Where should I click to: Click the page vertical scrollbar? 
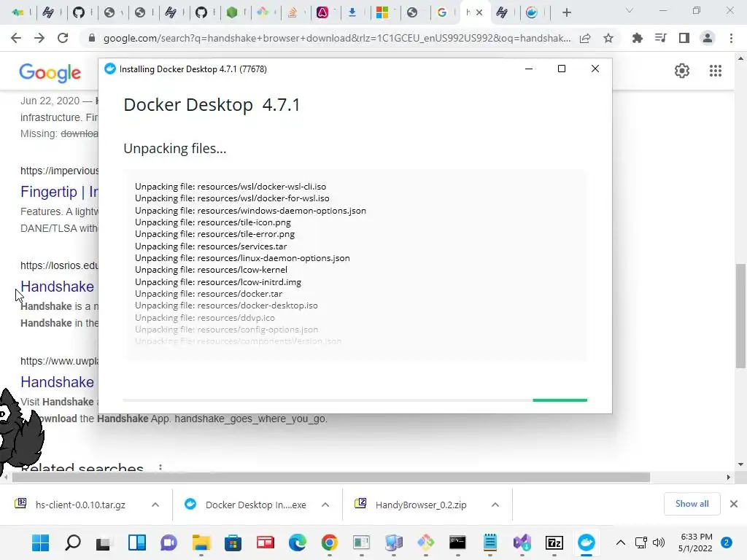[x=740, y=315]
